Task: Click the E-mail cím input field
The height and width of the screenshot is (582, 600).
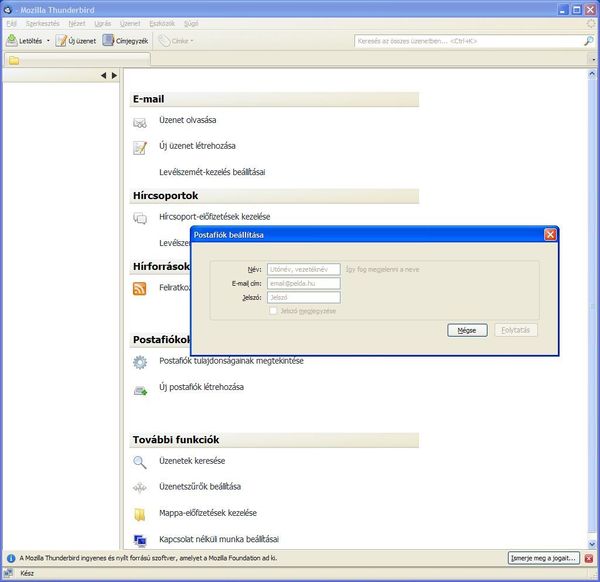Action: click(x=303, y=283)
